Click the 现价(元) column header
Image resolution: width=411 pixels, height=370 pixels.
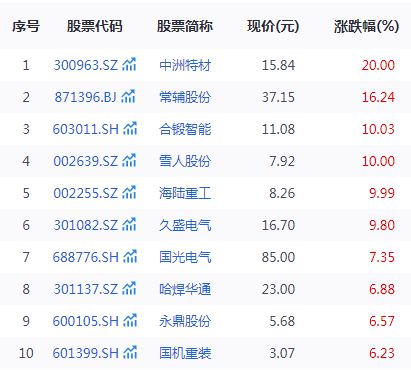[x=273, y=26]
